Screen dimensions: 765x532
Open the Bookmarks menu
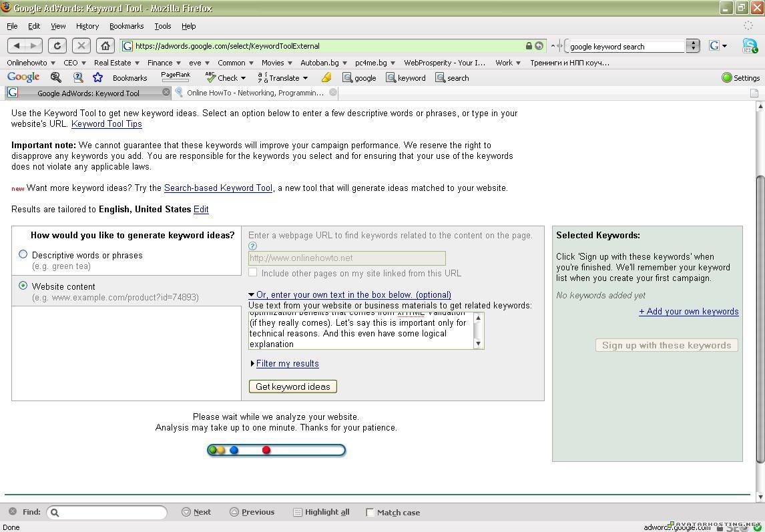pyautogui.click(x=127, y=26)
